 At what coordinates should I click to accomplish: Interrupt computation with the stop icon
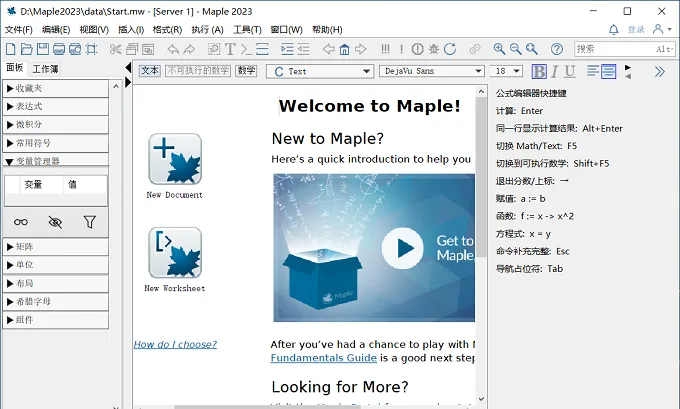[417, 49]
